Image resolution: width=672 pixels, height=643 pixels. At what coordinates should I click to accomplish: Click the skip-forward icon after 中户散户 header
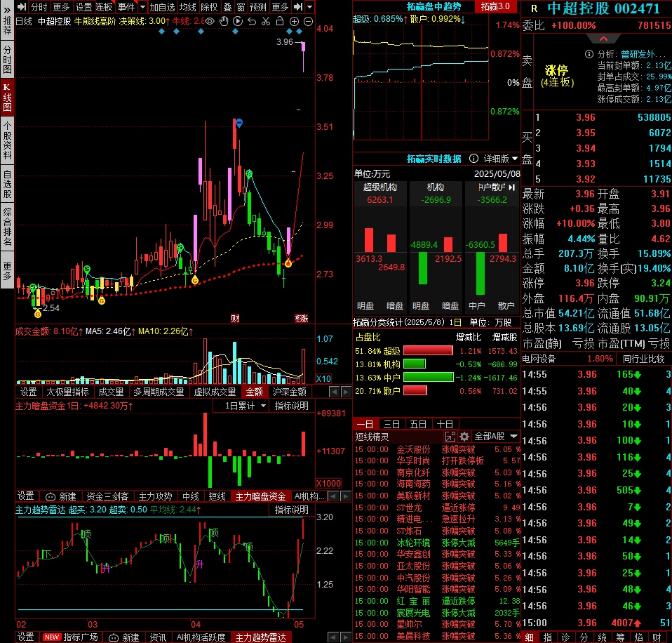[511, 187]
